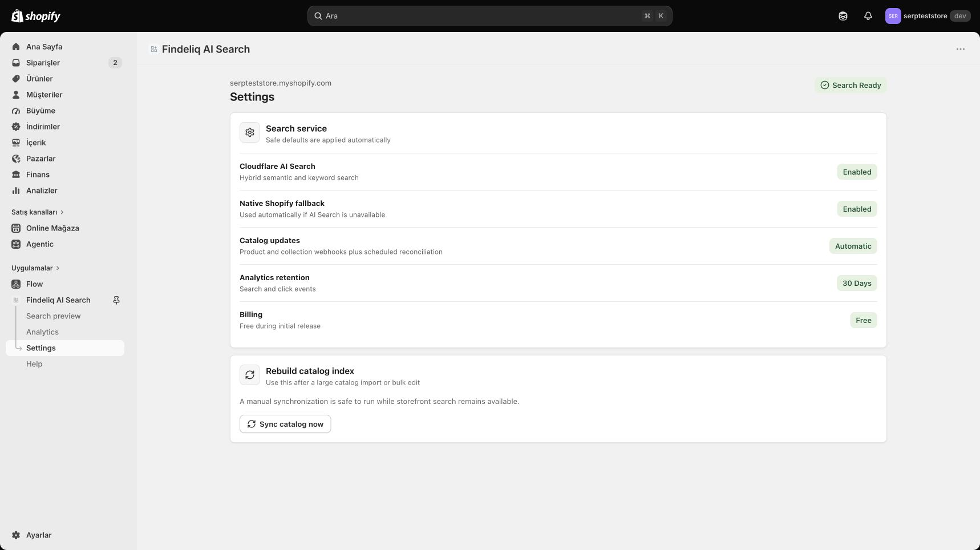
Task: Select Settings subpage in sidebar
Action: (65, 348)
